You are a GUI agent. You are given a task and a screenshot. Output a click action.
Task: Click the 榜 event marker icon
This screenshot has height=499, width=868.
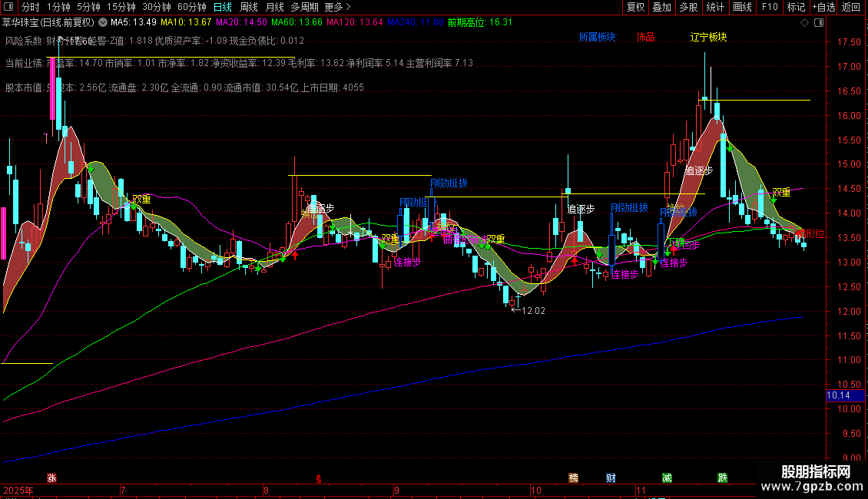pyautogui.click(x=574, y=478)
